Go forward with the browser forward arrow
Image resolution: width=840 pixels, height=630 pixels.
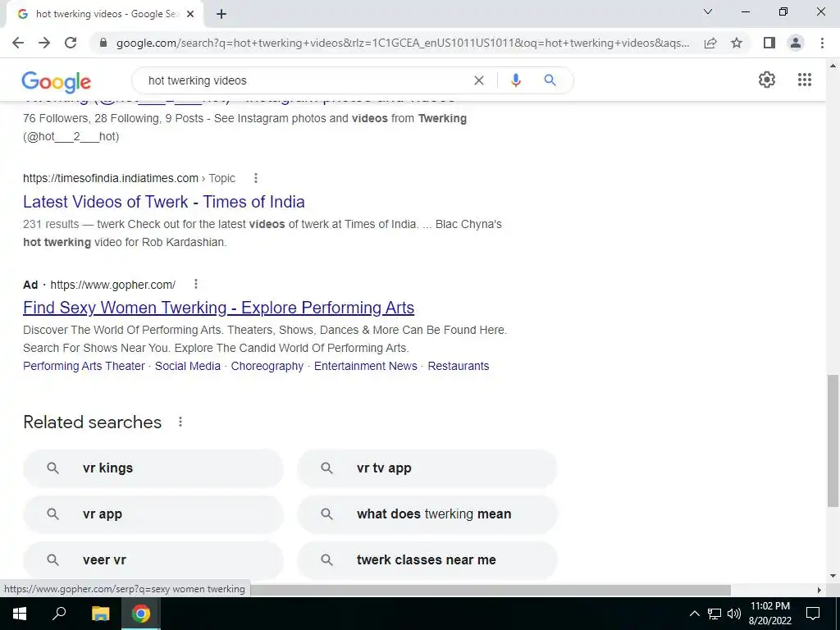[x=44, y=43]
